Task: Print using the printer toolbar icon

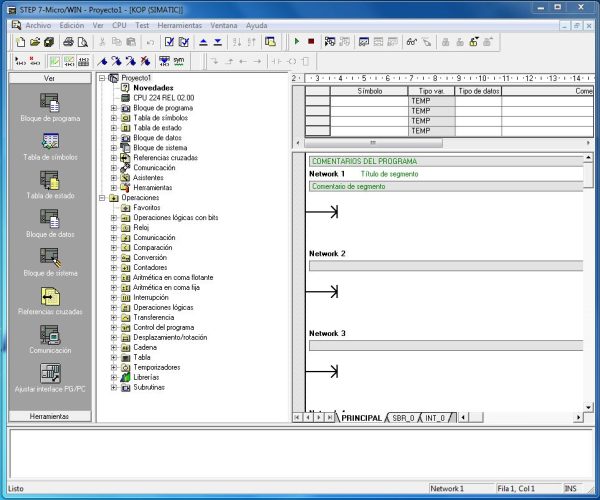Action: click(x=68, y=42)
